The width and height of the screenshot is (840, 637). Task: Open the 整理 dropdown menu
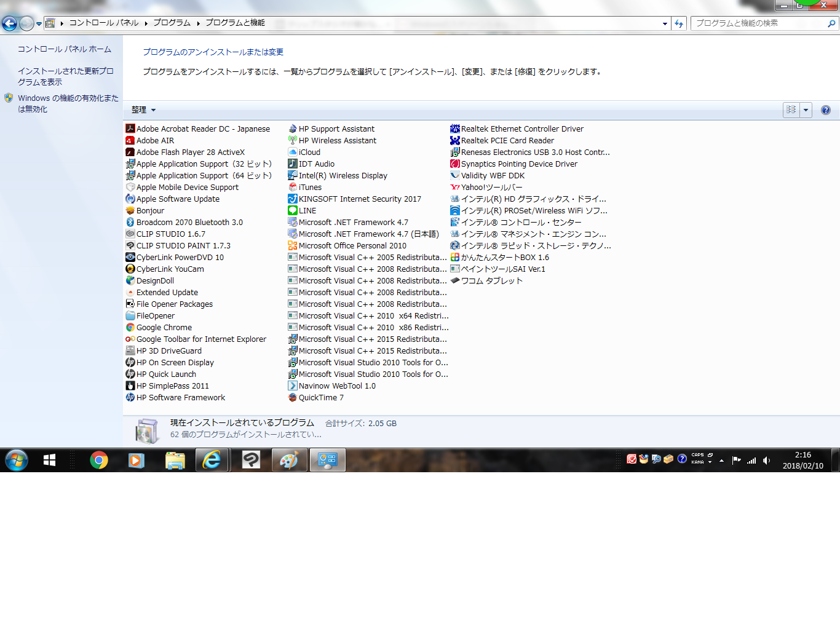[x=143, y=110]
